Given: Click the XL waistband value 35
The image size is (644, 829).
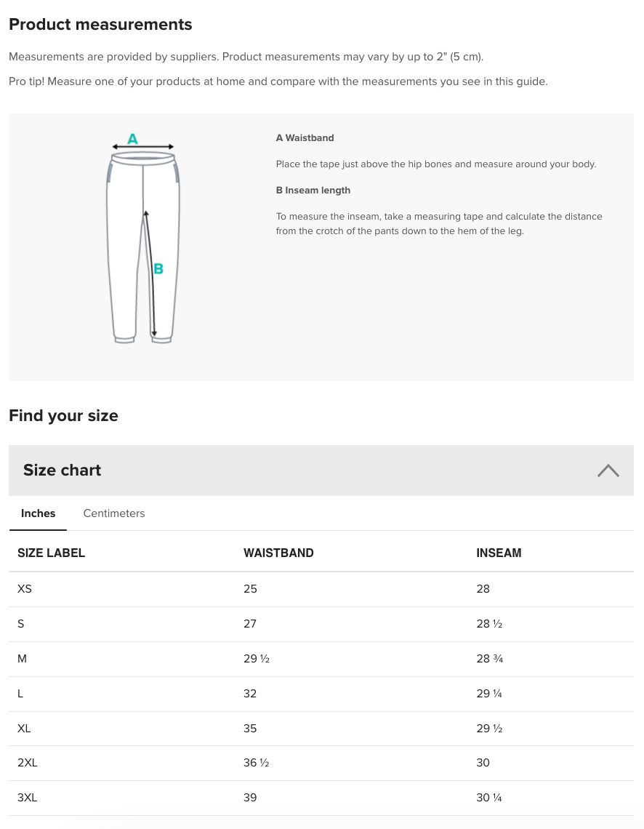Looking at the screenshot, I should coord(250,729).
